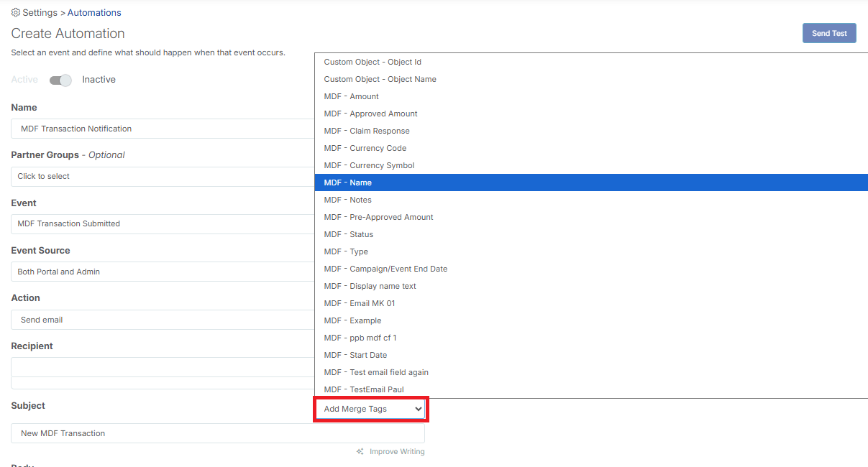Click the Recipient input field

coord(163,366)
